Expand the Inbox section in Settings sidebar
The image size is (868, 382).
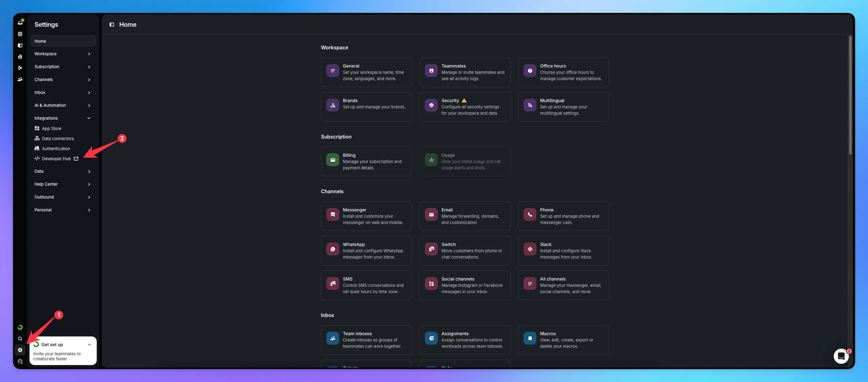pyautogui.click(x=63, y=92)
